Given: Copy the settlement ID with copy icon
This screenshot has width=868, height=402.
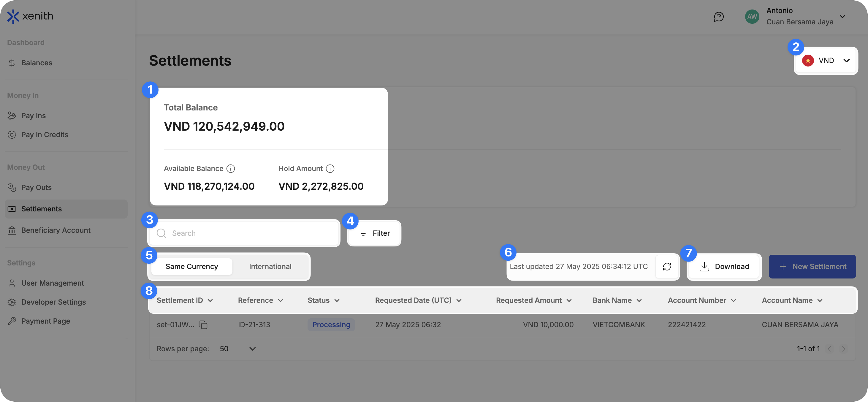Looking at the screenshot, I should [x=203, y=325].
